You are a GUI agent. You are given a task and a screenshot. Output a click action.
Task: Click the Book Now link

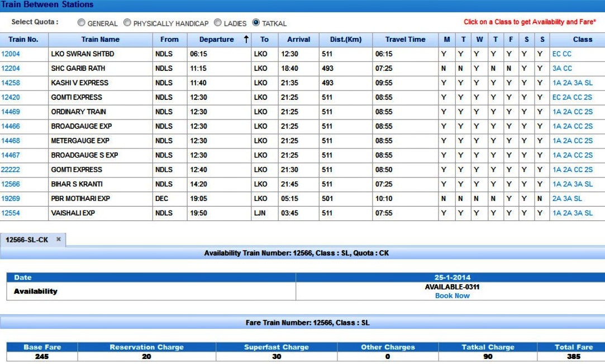(x=452, y=296)
